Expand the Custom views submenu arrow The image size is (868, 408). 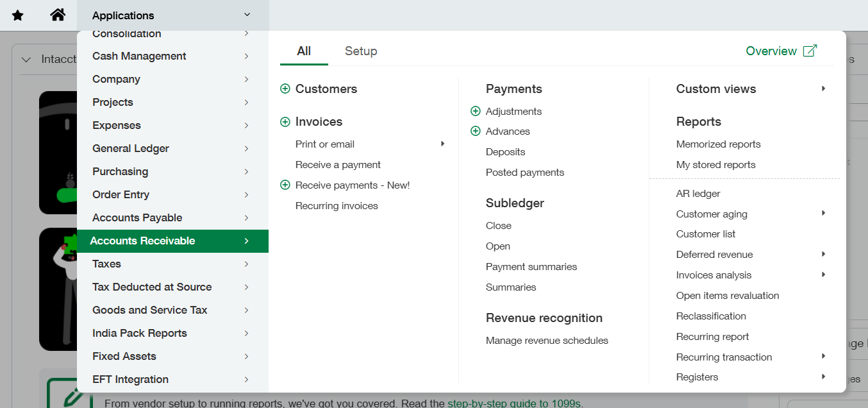click(823, 89)
